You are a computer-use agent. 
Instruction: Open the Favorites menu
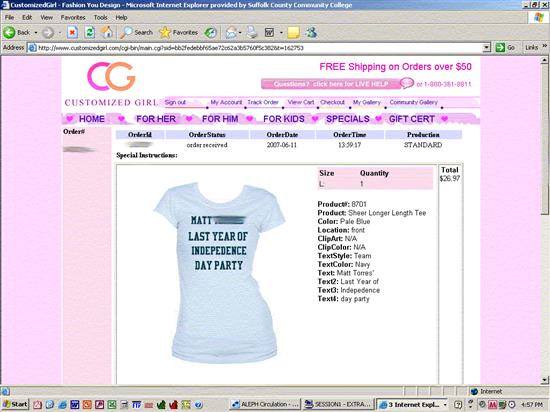73,17
